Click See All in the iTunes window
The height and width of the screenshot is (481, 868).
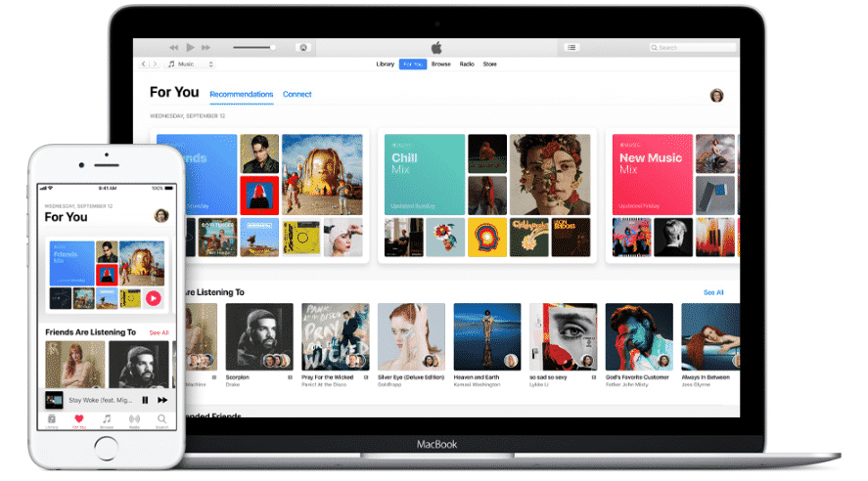pos(713,292)
